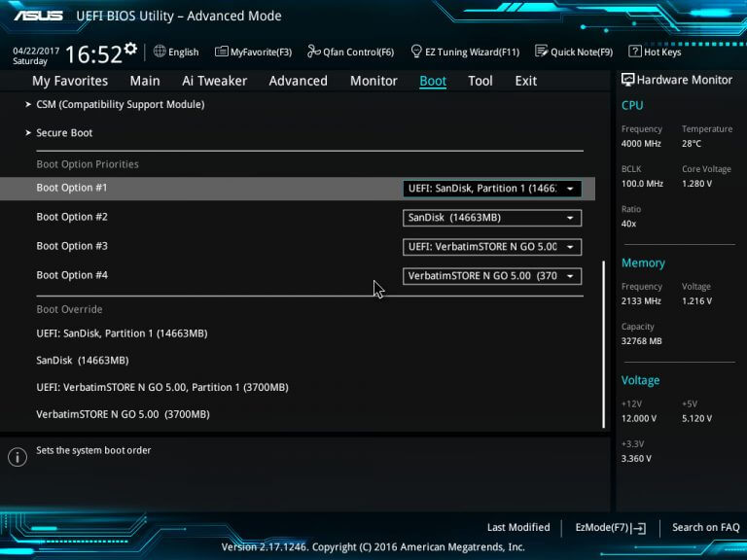
Task: Click the Qfan Control fan icon
Action: click(313, 51)
